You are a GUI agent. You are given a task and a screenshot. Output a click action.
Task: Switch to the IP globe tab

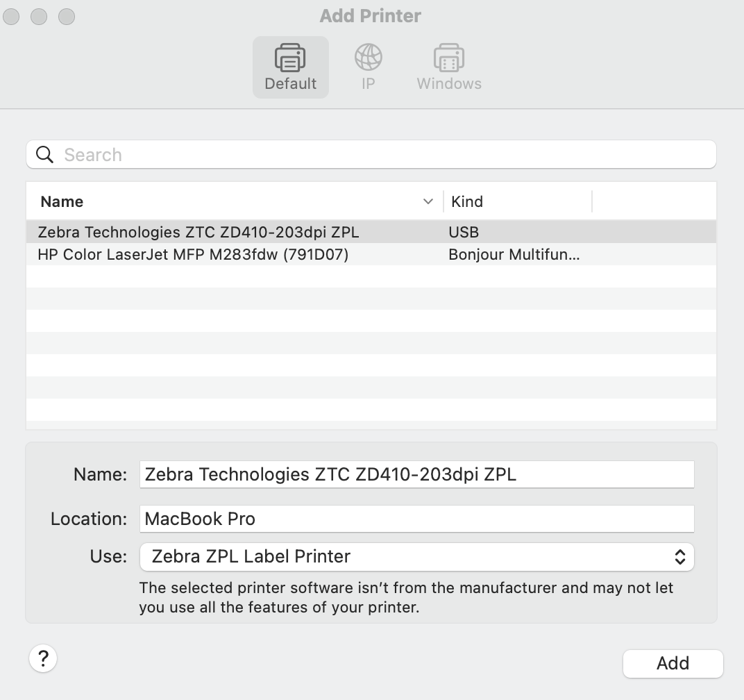[369, 67]
